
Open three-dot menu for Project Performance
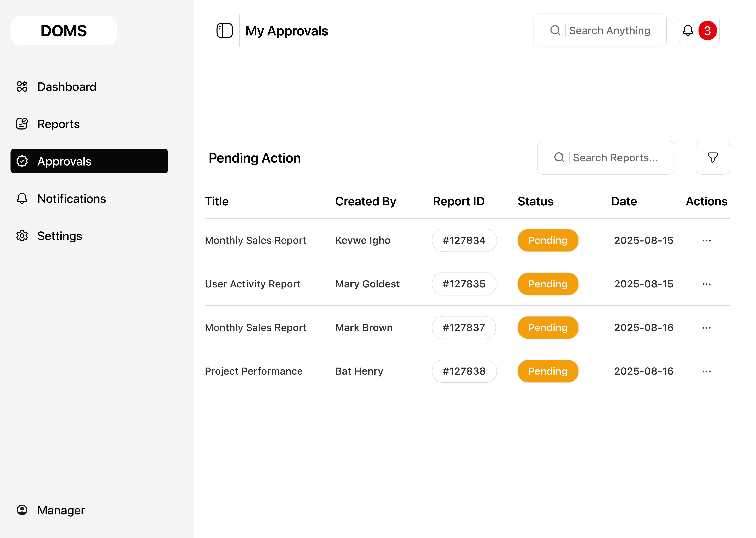pyautogui.click(x=706, y=371)
